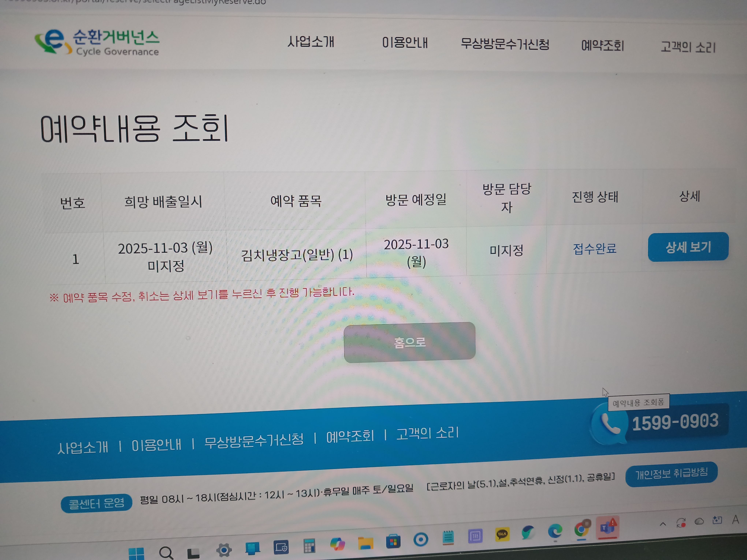Click the 홈으로 button
This screenshot has width=747, height=560.
click(409, 342)
